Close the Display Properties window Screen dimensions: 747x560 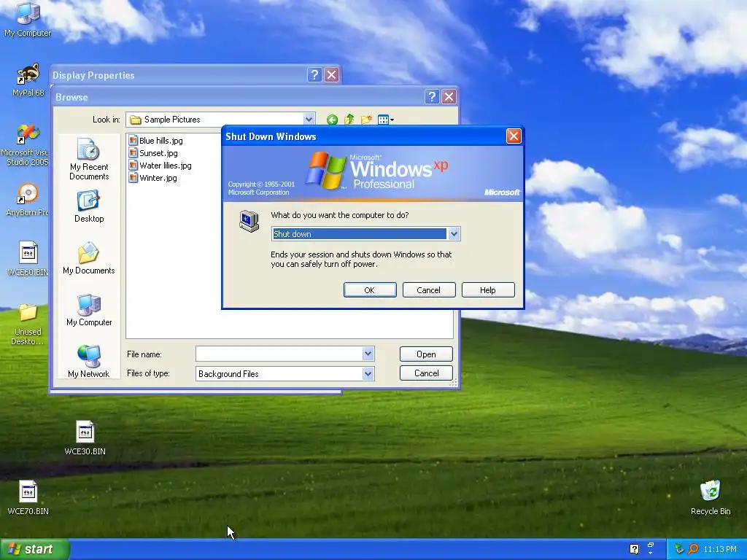click(x=332, y=75)
